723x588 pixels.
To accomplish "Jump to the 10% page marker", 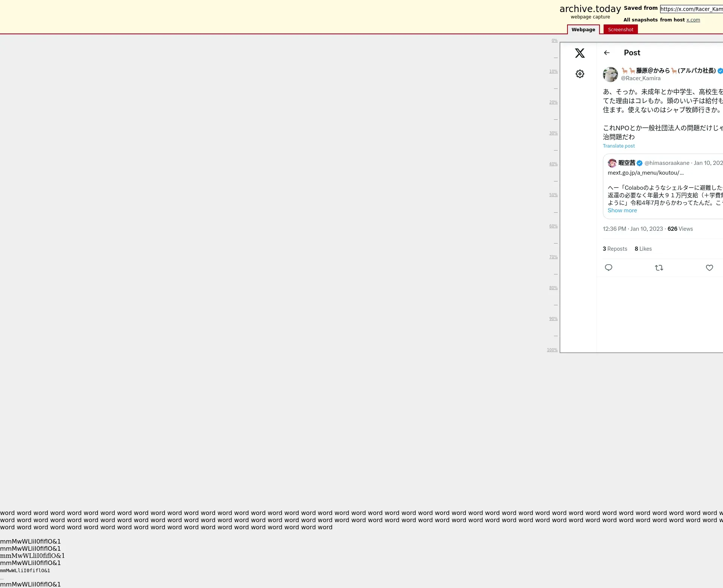I will point(553,71).
